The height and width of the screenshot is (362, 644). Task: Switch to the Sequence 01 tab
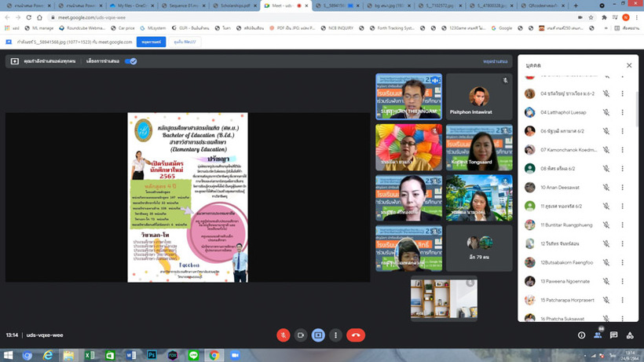(182, 5)
